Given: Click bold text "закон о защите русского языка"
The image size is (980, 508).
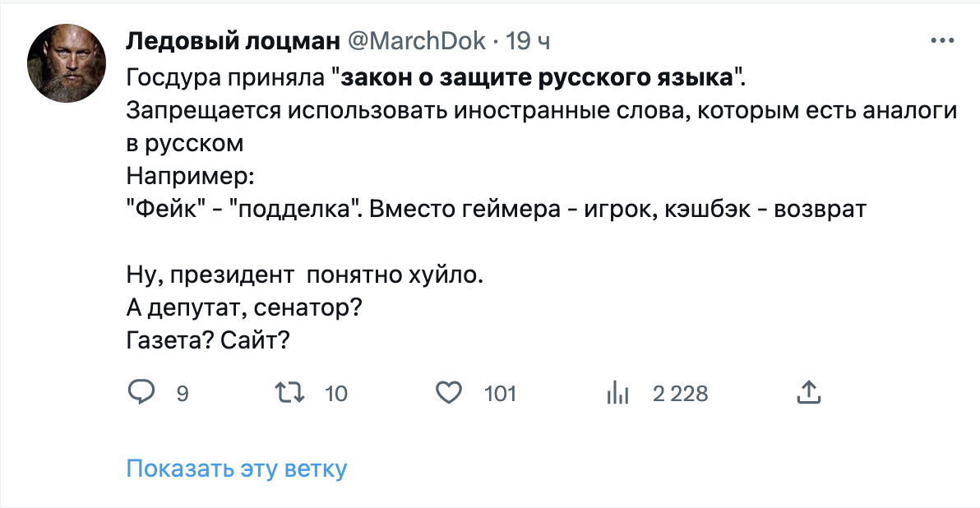Looking at the screenshot, I should tap(537, 78).
